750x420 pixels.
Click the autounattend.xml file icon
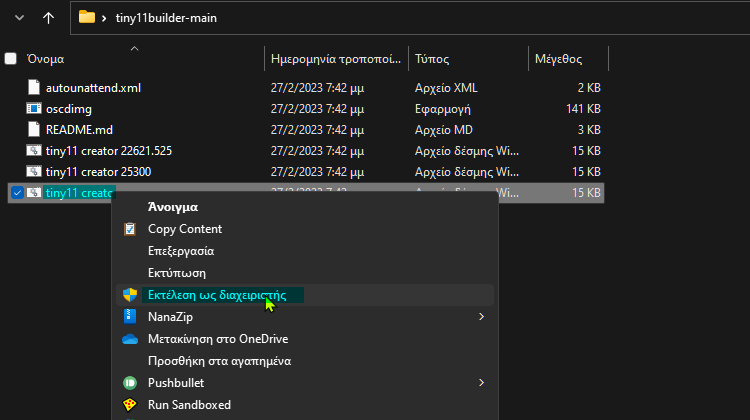click(x=33, y=88)
